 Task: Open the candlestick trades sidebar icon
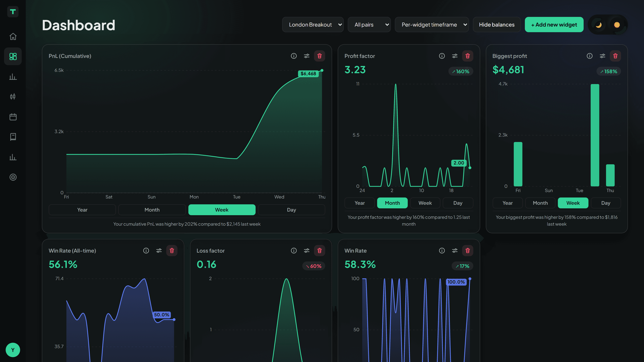[x=13, y=97]
